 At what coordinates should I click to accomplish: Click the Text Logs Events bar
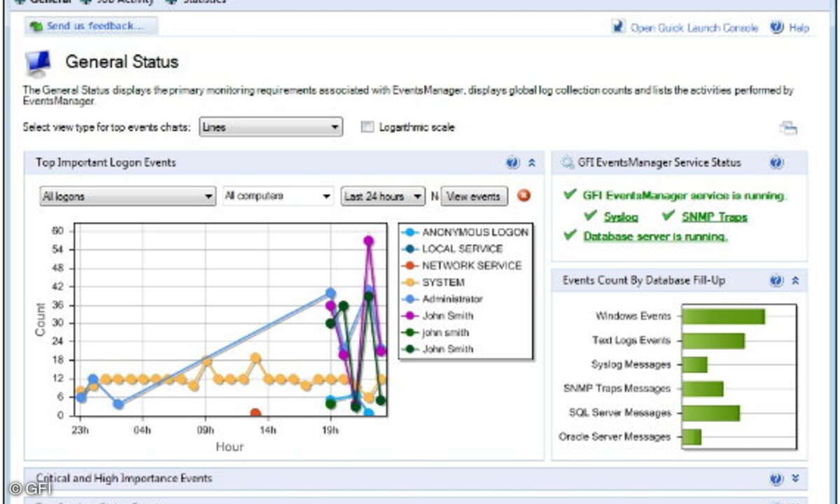[713, 341]
